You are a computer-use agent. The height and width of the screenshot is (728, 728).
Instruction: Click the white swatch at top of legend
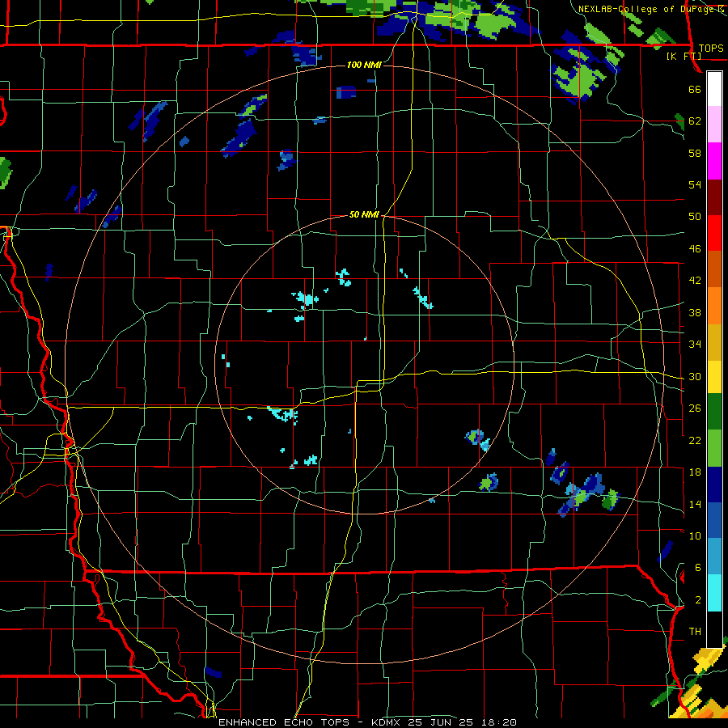[714, 89]
